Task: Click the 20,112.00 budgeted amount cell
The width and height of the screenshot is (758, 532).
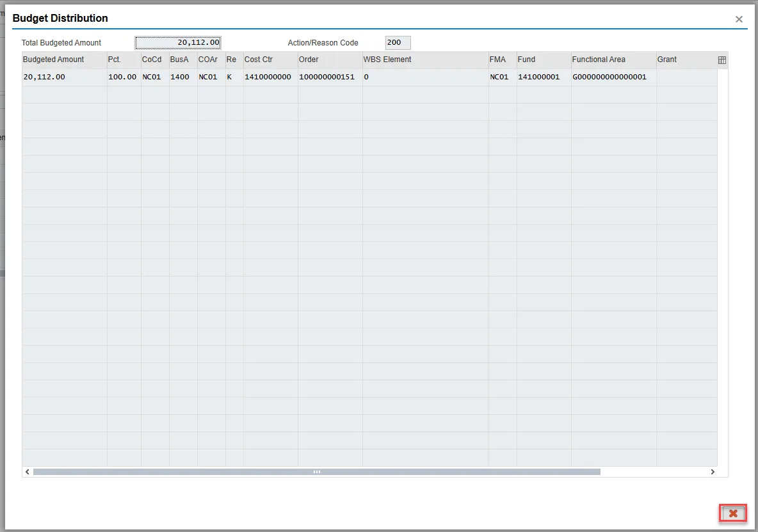Action: pos(64,77)
